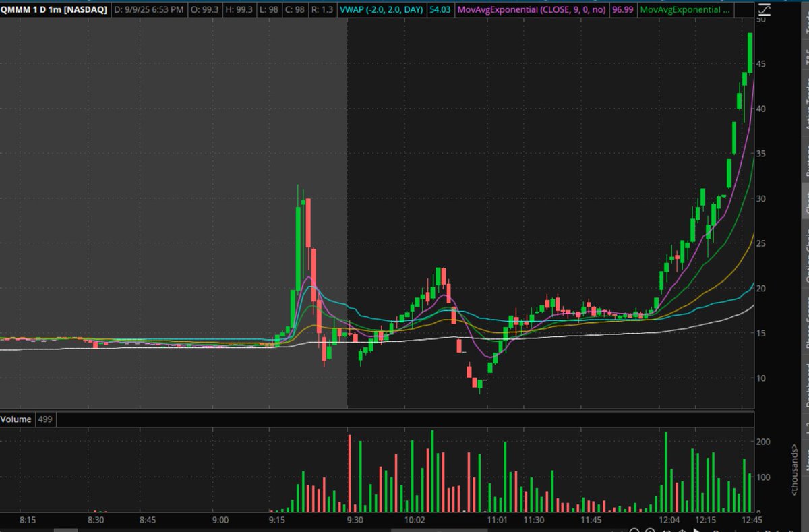
Task: Click the VWAP value 54.03
Action: (440, 10)
